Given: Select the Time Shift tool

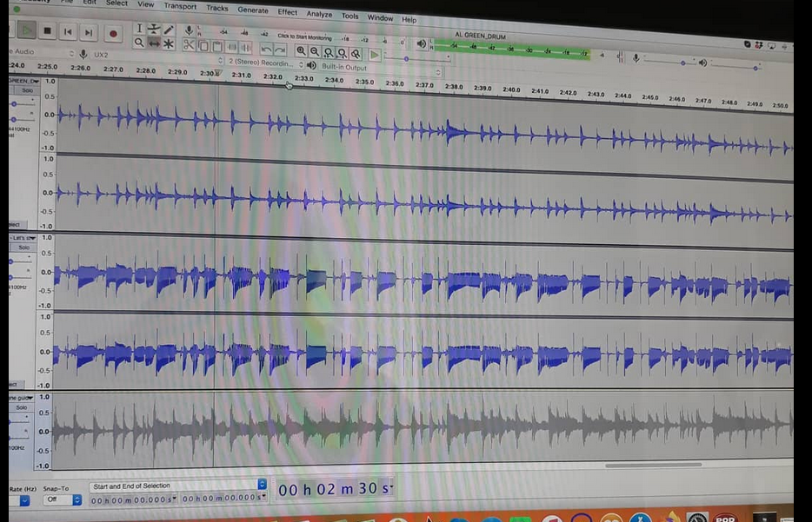Looking at the screenshot, I should [154, 43].
